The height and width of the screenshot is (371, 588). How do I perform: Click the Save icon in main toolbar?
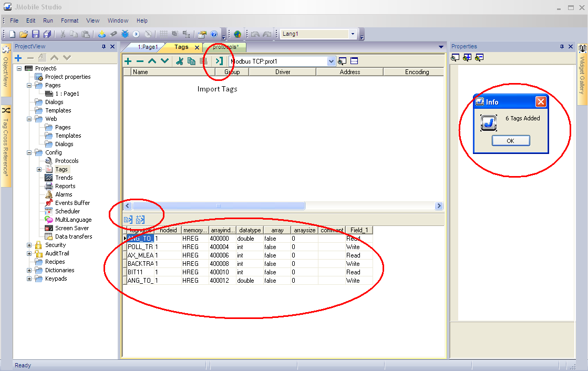click(36, 34)
